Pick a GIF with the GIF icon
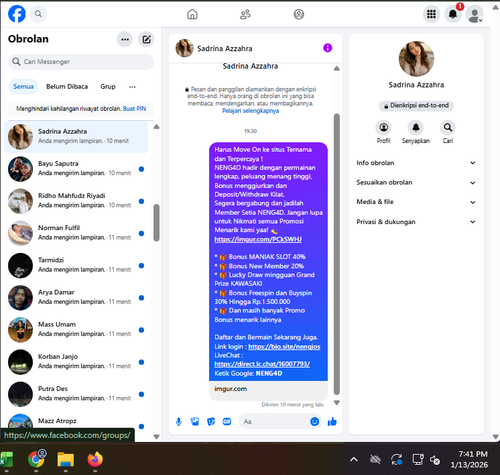 pos(227,422)
